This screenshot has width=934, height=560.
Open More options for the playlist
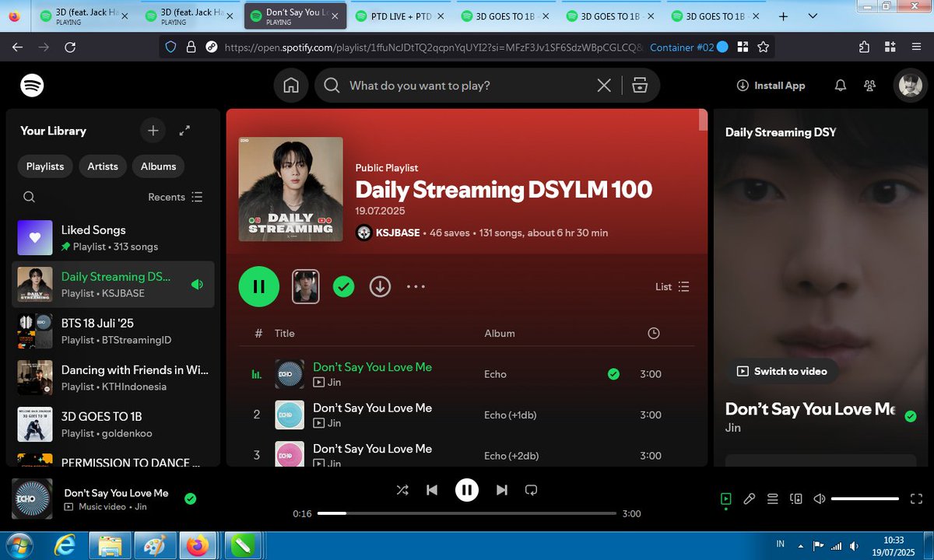click(x=416, y=286)
